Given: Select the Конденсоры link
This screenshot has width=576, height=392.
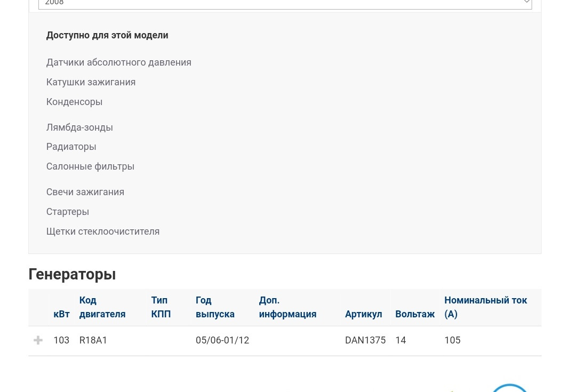Looking at the screenshot, I should [74, 102].
